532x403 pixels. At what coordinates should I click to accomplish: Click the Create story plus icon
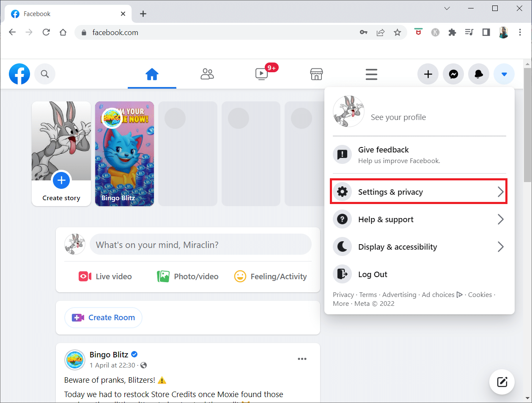(x=61, y=180)
